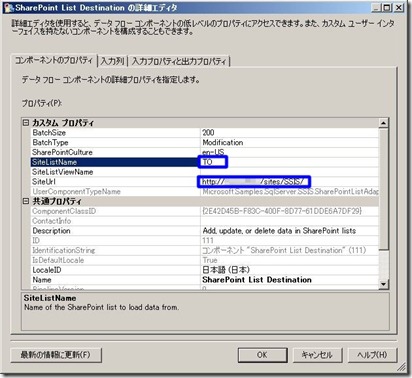The image size is (412, 378).
Task: Select the ID property row
Action: (205, 241)
